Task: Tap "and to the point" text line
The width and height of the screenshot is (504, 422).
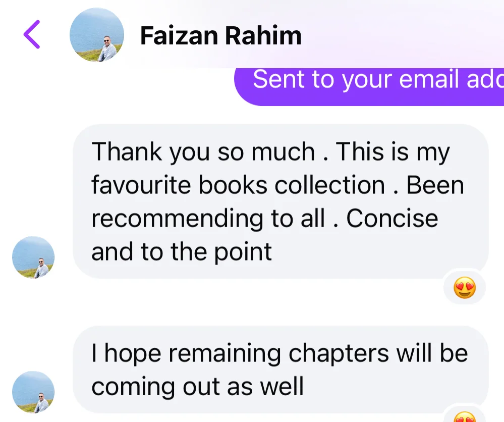Action: tap(182, 251)
